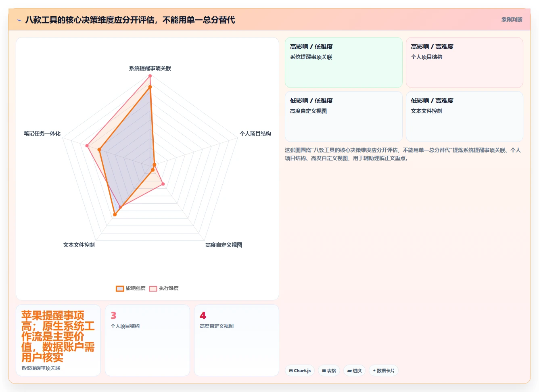
Task: Click the stat card numbered 4
Action: pos(236,340)
